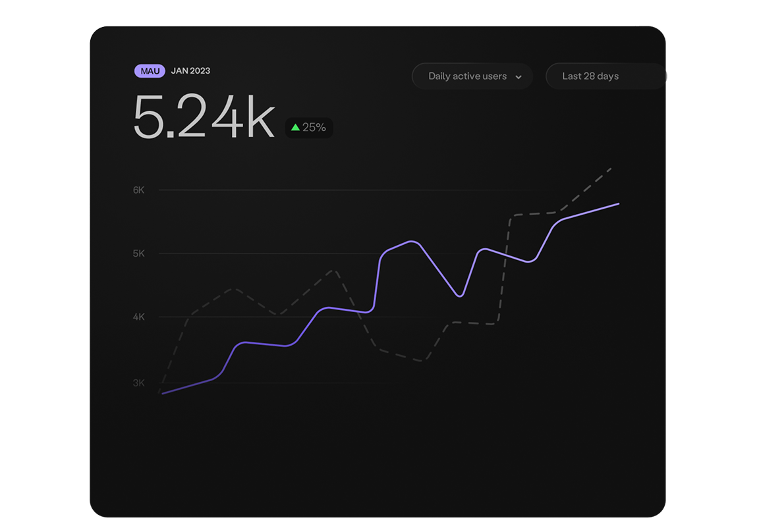The image size is (759, 532).
Task: Click the dashed line's top right end
Action: 611,168
